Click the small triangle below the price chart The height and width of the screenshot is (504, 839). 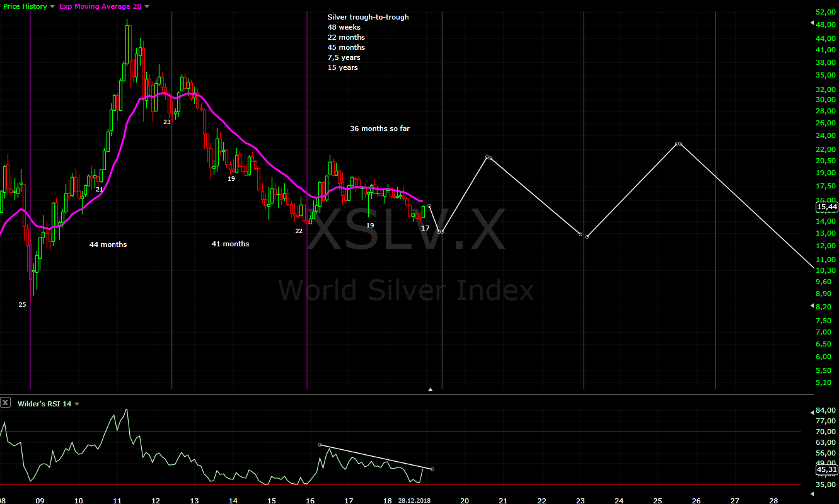(x=430, y=389)
